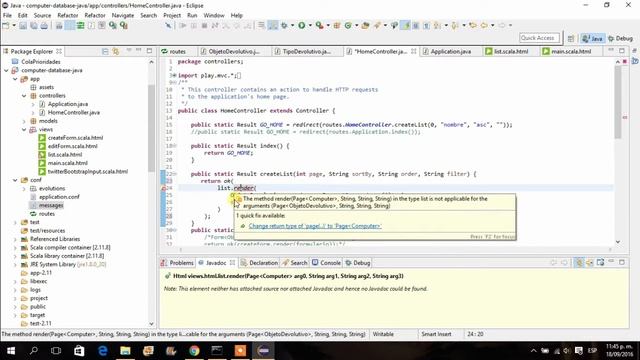
Task: Click the Print toolbar icon
Action: point(44,25)
